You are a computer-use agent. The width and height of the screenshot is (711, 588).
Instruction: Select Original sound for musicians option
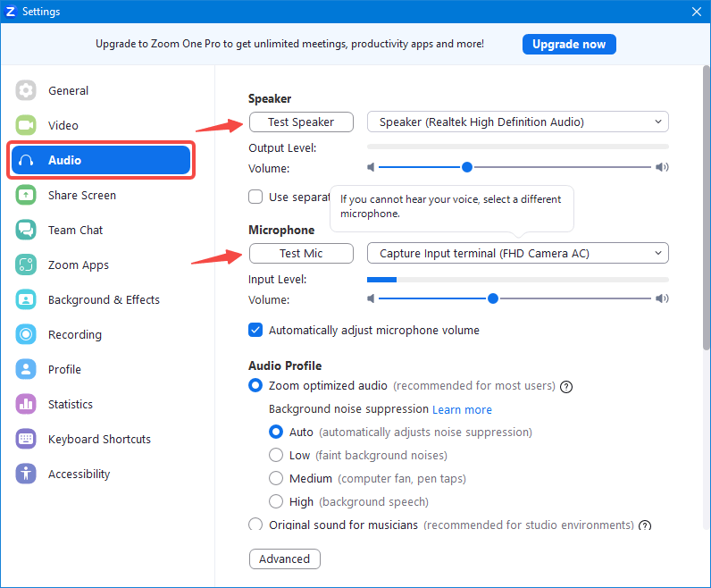(255, 525)
